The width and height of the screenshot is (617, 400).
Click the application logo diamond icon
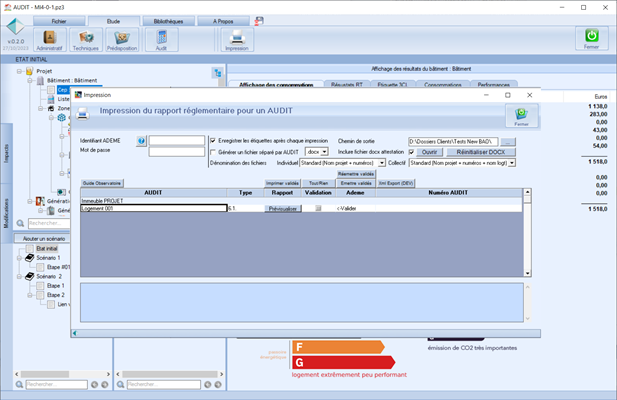tap(15, 27)
